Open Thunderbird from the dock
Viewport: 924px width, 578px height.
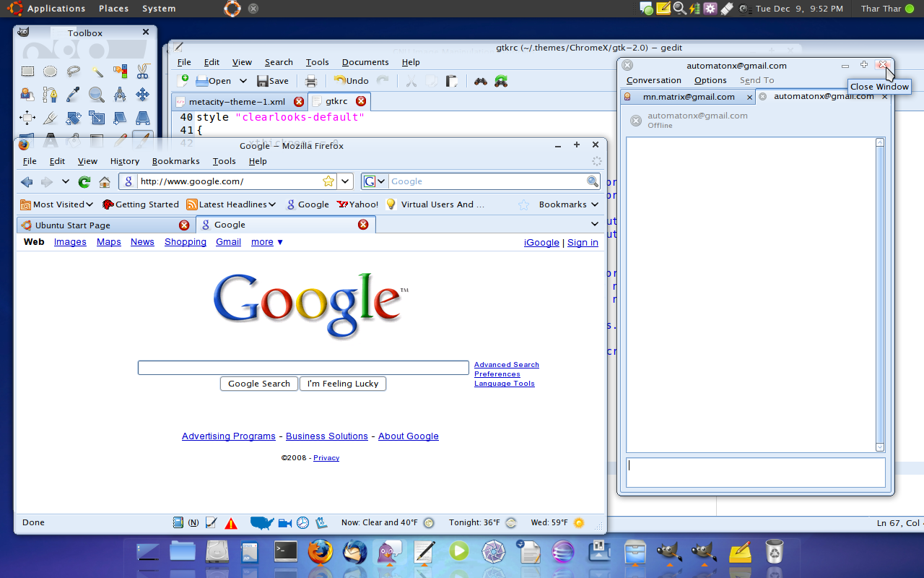[x=354, y=553]
